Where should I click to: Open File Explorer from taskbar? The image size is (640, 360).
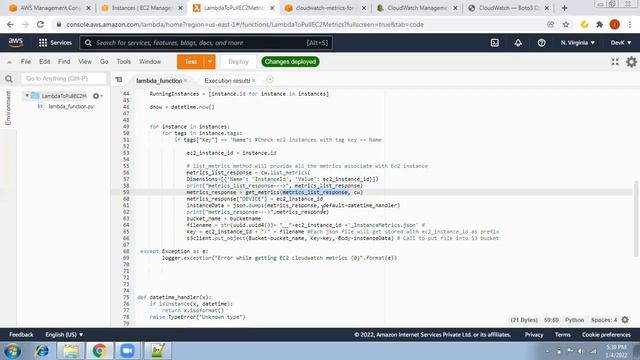71,351
